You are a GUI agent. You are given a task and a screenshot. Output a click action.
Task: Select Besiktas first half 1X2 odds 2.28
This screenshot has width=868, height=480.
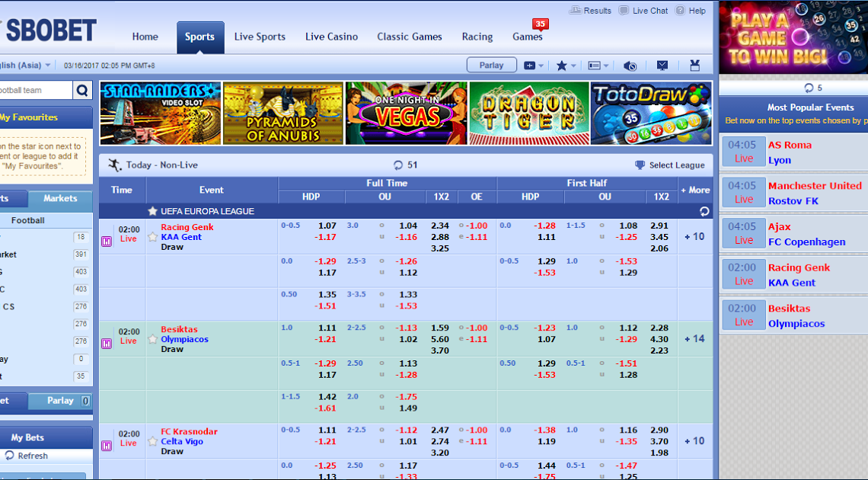659,328
